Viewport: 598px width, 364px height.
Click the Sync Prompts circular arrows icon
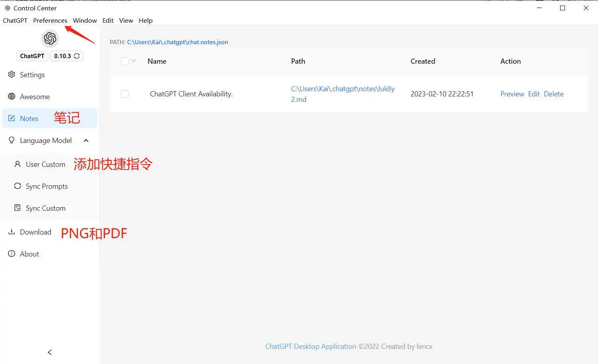pyautogui.click(x=18, y=186)
